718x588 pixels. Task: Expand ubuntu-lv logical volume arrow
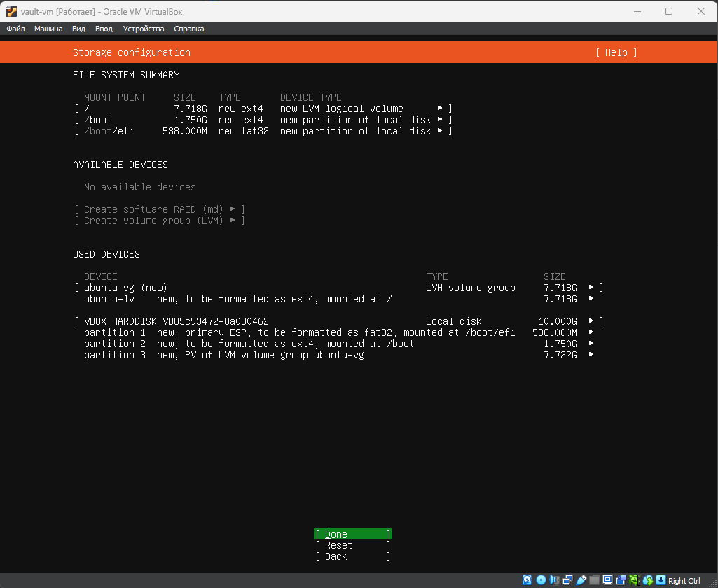[x=591, y=298]
